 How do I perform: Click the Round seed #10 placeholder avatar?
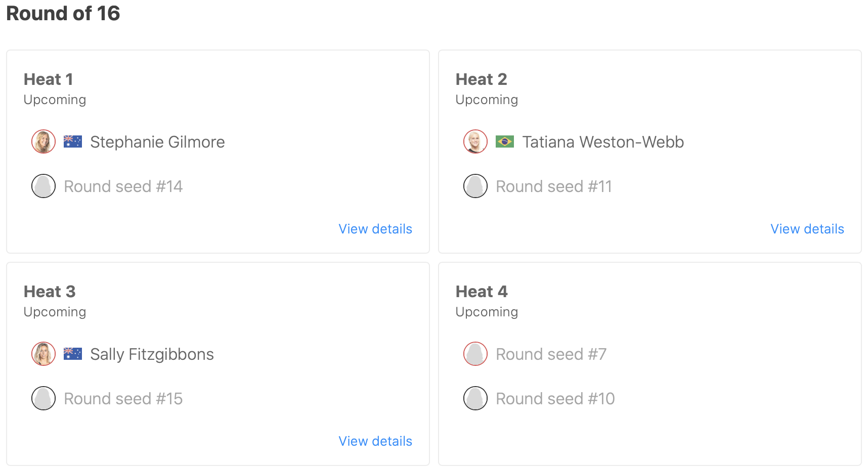[475, 398]
